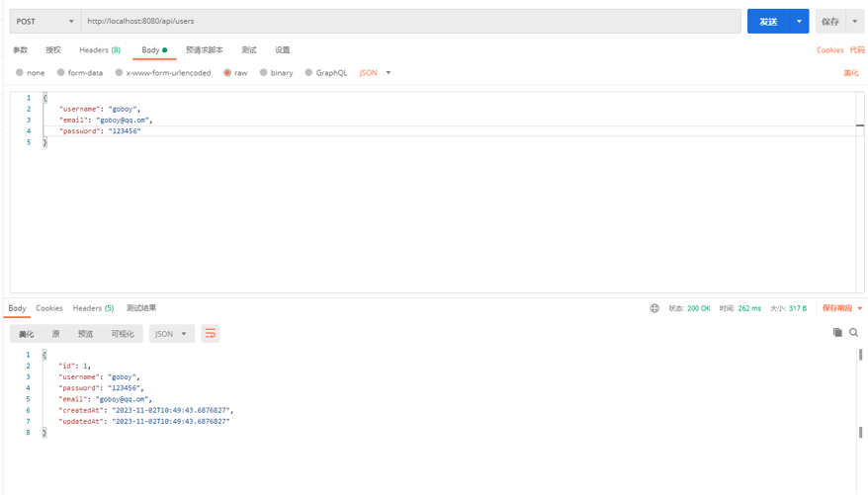868x495 pixels.
Task: Click the wrap lines icon in response toolbar
Action: [x=211, y=334]
